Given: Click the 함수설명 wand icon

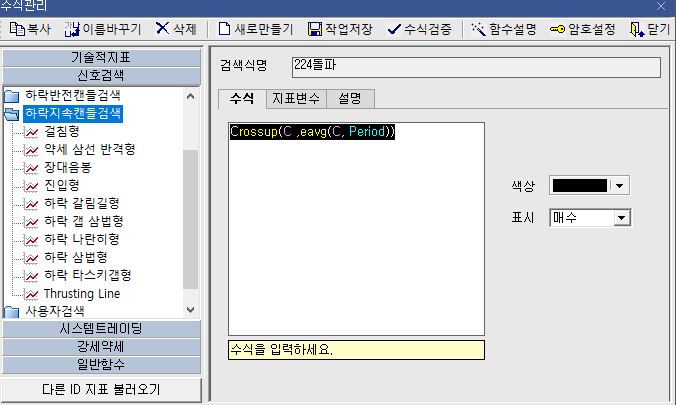Looking at the screenshot, I should pos(478,29).
